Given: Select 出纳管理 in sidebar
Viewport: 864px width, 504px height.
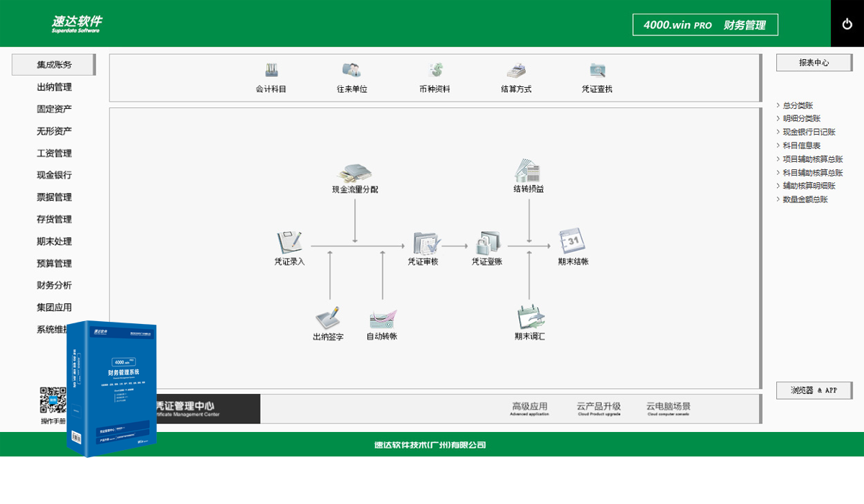Looking at the screenshot, I should point(54,87).
